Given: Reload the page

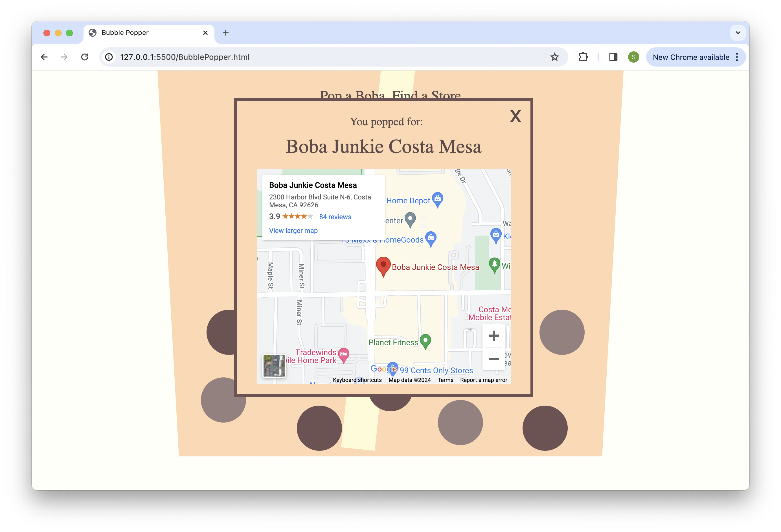Looking at the screenshot, I should pyautogui.click(x=85, y=57).
